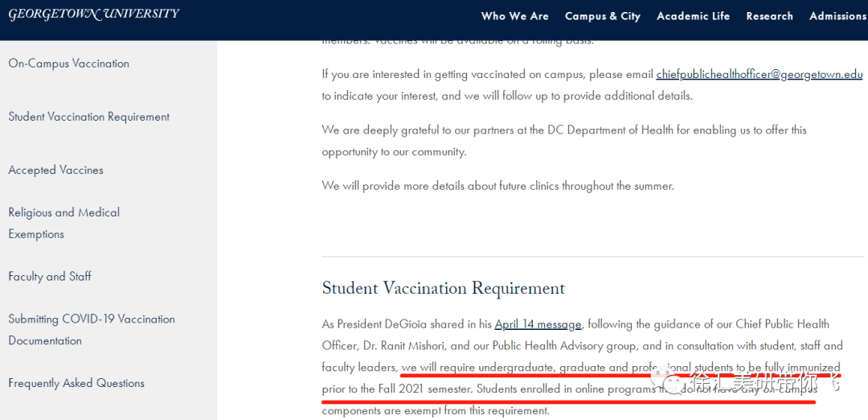The image size is (868, 420).
Task: Open Accepted Vaccines in the sidebar
Action: (55, 170)
